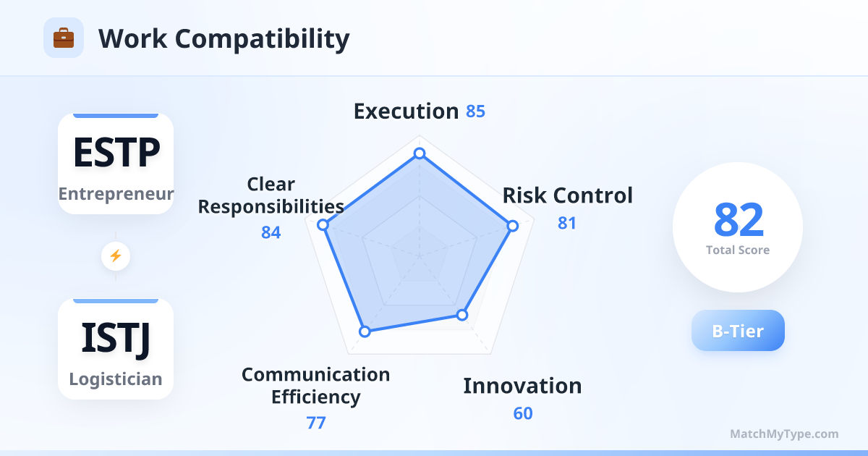Click the Communication Efficiency radar vertex marker
Viewport: 868px width, 456px height.
[365, 331]
